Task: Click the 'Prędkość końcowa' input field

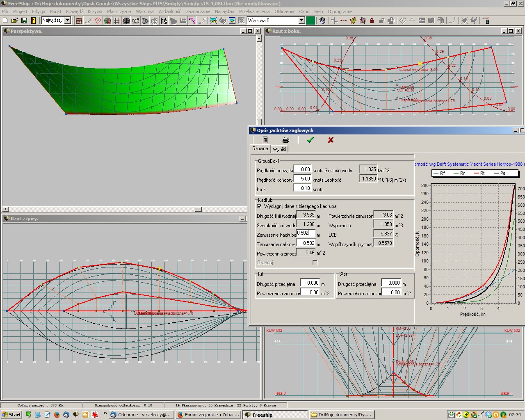Action: pos(303,179)
